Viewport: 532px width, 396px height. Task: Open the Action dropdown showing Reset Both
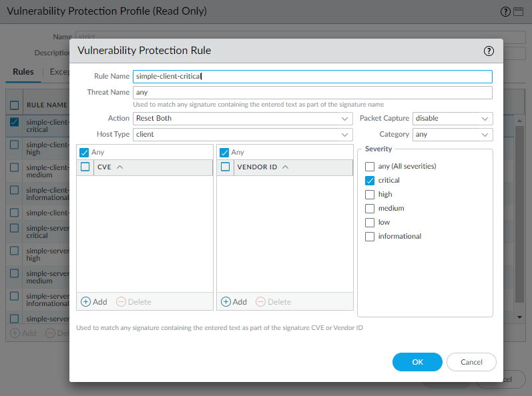(243, 119)
